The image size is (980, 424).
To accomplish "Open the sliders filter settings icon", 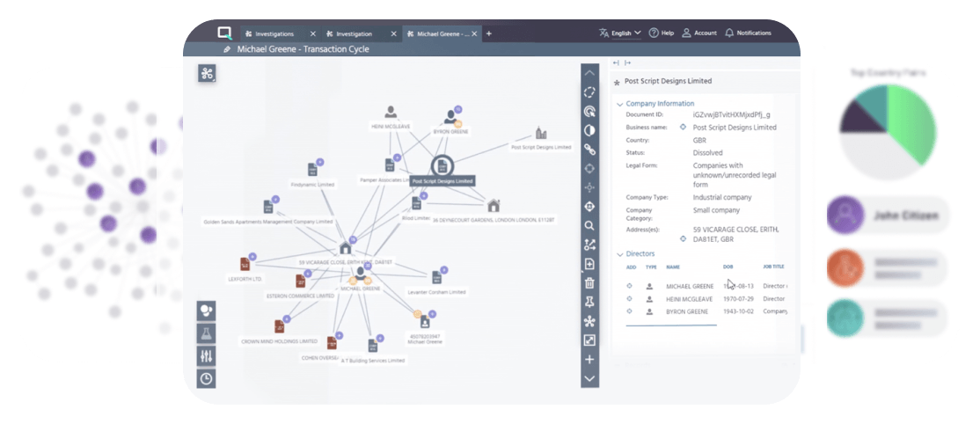I will 206,356.
